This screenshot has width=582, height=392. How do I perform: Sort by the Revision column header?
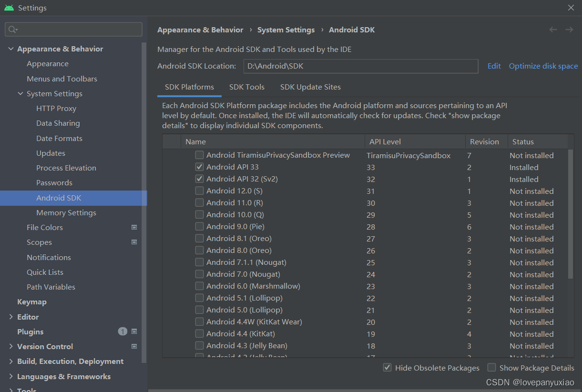pyautogui.click(x=487, y=141)
